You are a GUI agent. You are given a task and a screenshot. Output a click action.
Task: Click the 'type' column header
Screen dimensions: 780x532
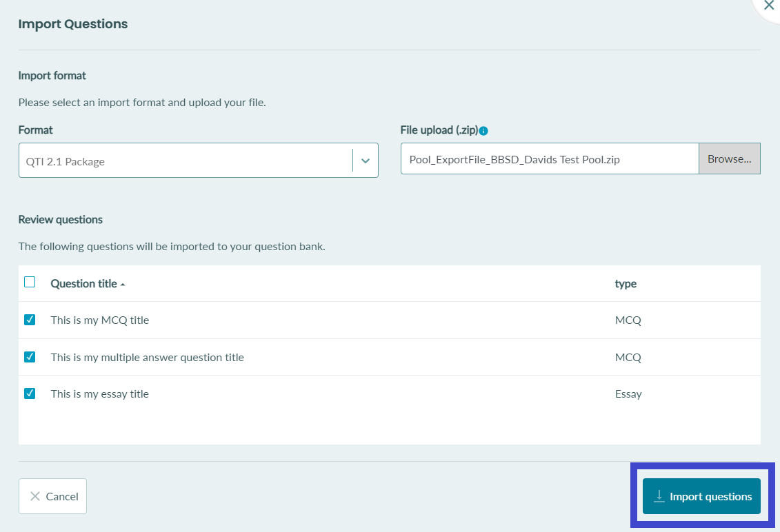(x=626, y=284)
